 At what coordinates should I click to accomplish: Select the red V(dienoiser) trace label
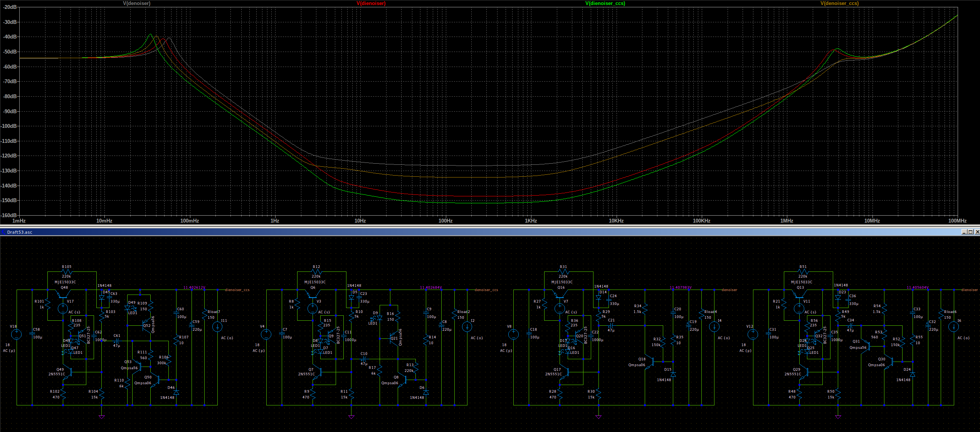[371, 3]
